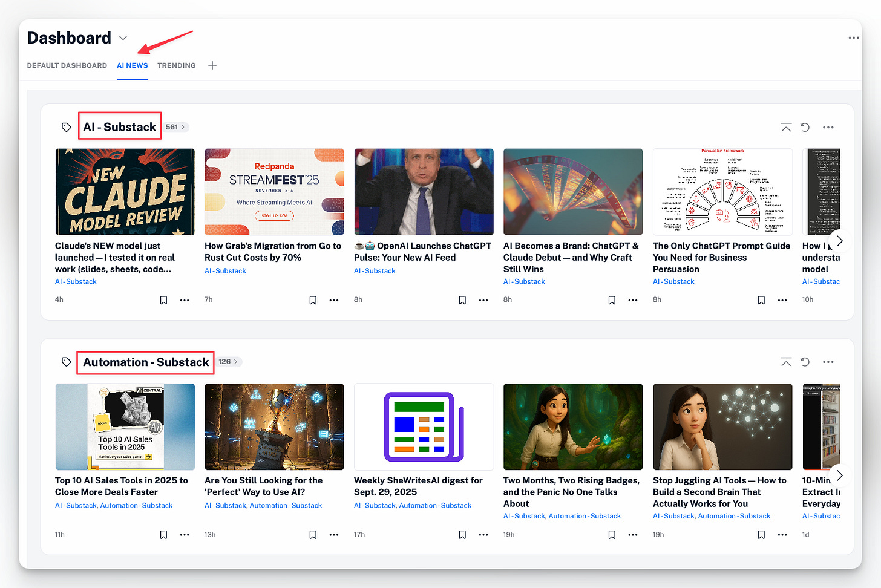Open more options for Top 10 AI Sales Tools article
The image size is (881, 588).
tap(185, 535)
